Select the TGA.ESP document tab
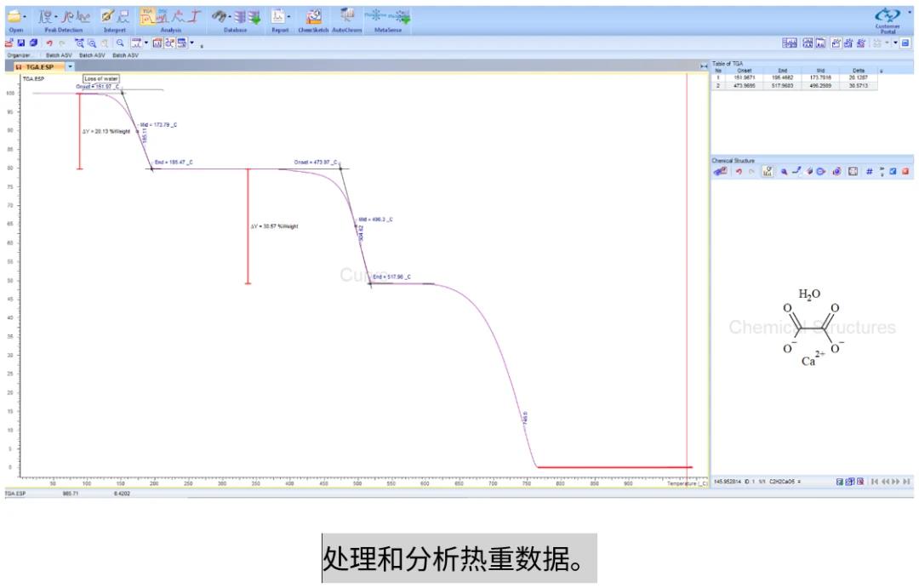This screenshot has width=919, height=588. [39, 67]
